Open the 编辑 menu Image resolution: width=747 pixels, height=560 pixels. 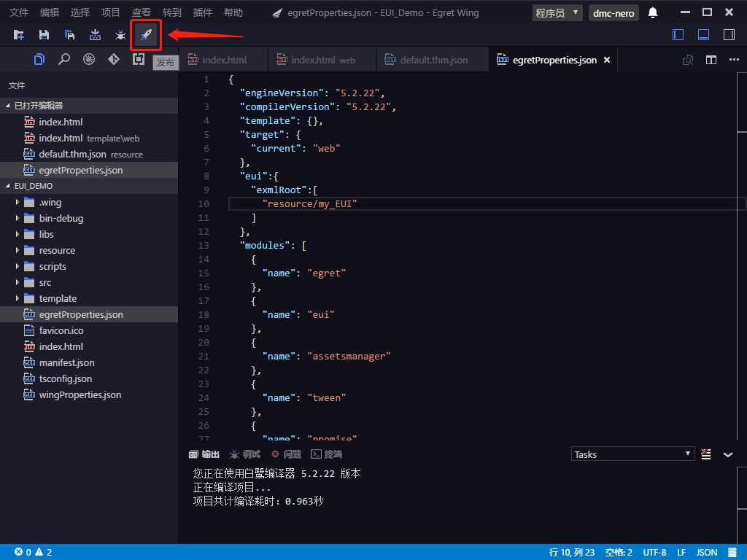coord(50,12)
